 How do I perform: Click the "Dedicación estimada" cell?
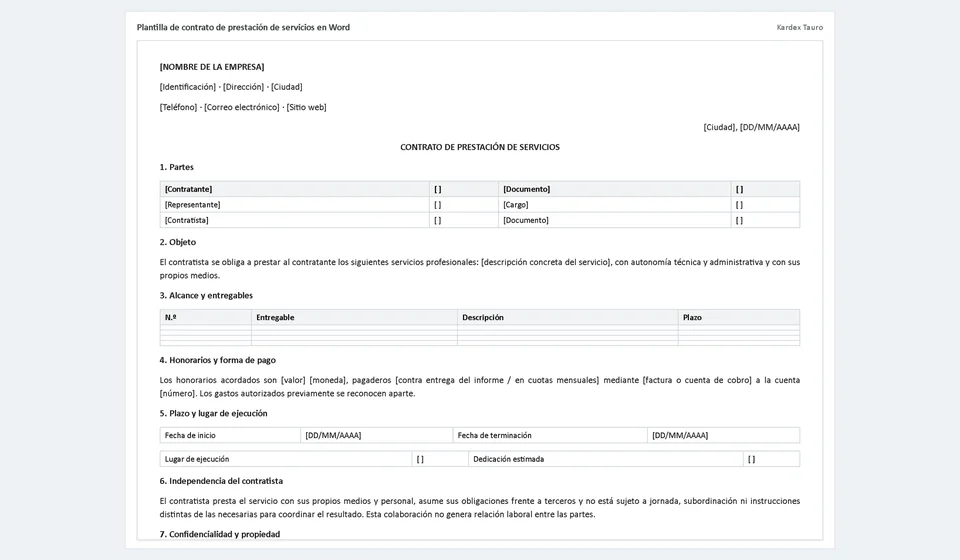[606, 459]
